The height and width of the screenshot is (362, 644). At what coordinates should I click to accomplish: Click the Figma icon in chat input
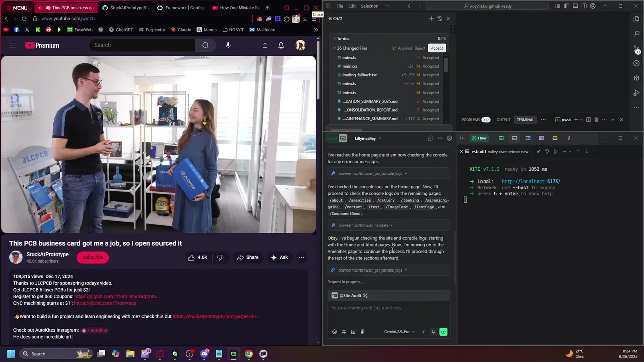(x=362, y=332)
